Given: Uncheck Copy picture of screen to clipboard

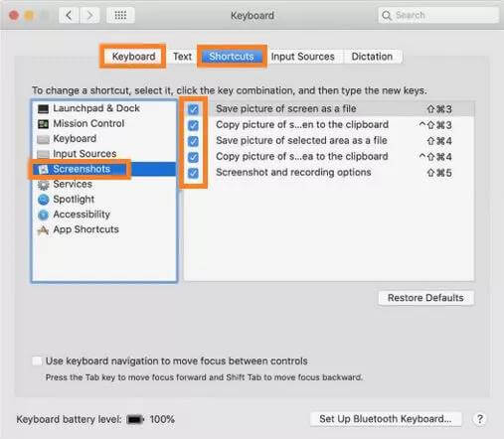Looking at the screenshot, I should 193,125.
